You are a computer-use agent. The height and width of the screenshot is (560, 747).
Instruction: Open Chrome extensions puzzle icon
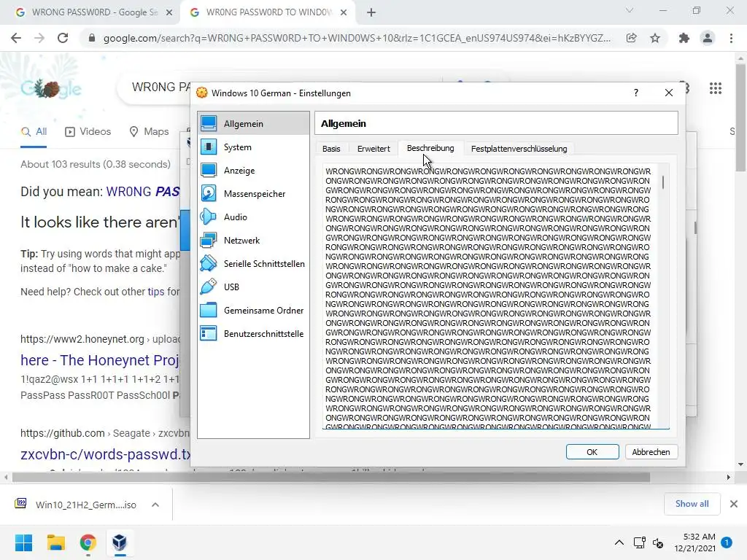[684, 38]
